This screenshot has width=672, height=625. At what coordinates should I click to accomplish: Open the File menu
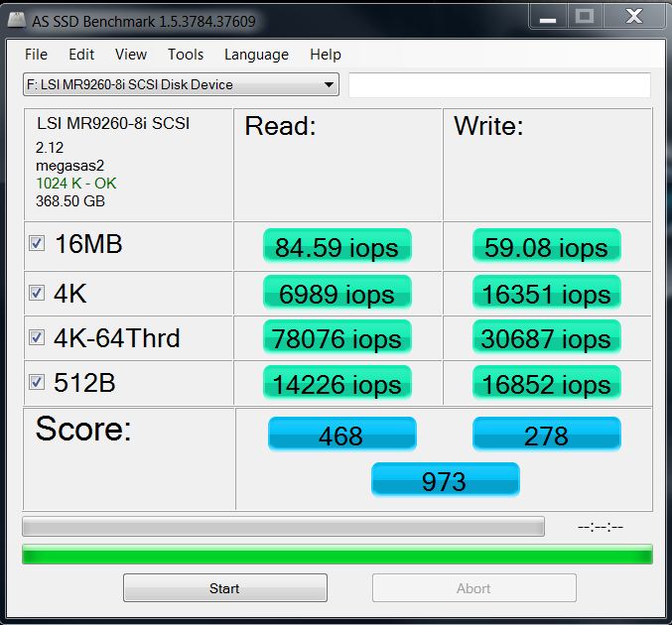pos(36,55)
